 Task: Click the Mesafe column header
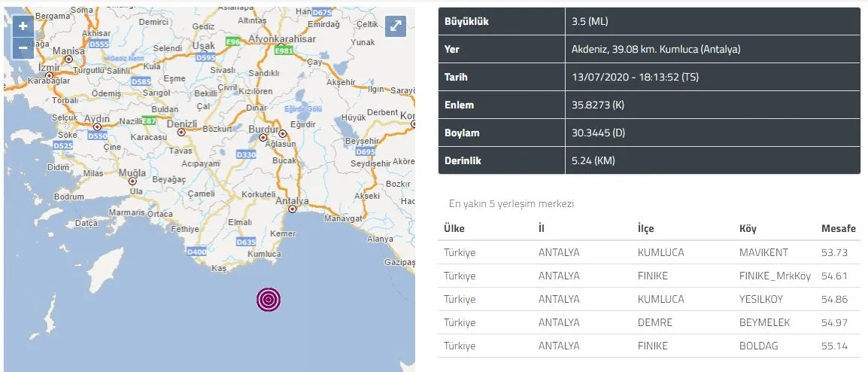[x=837, y=227]
